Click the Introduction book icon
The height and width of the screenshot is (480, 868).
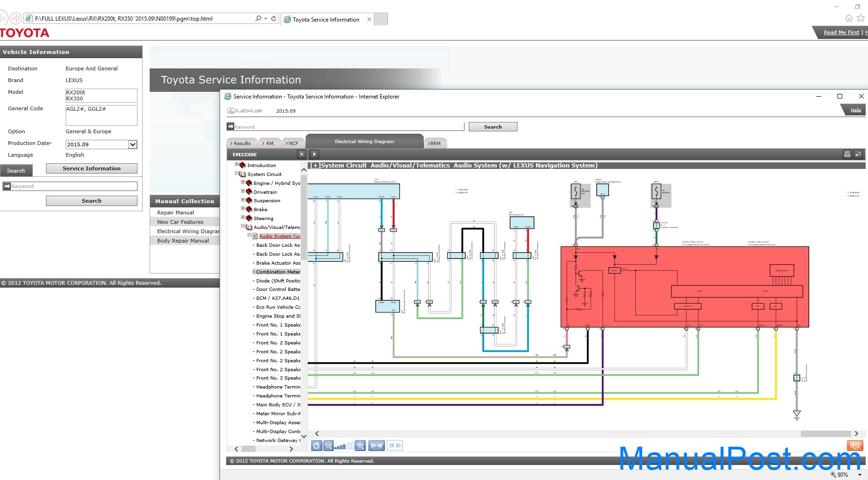(x=243, y=165)
